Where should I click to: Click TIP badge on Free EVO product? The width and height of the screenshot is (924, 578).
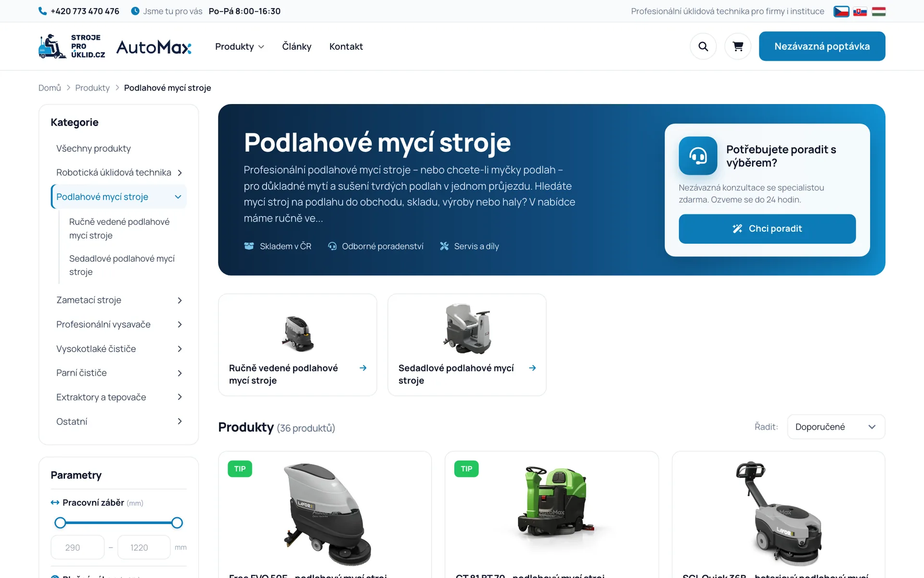pos(240,469)
